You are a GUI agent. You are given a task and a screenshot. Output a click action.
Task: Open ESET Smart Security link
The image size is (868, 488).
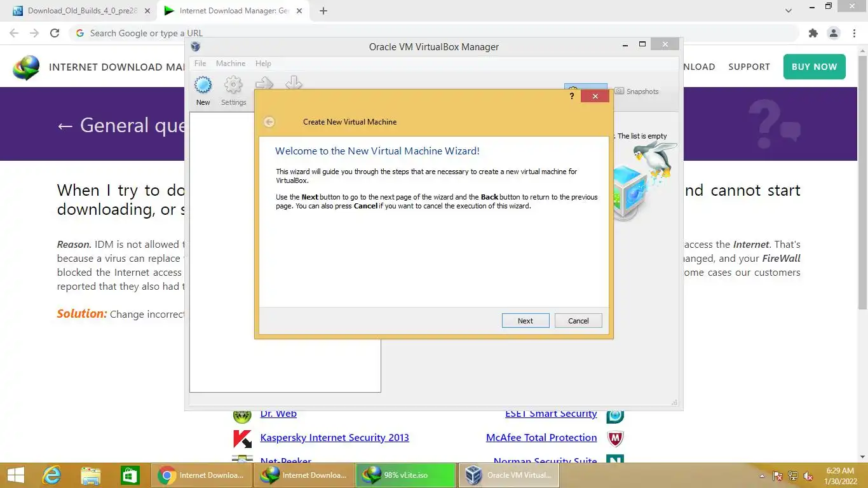(551, 414)
